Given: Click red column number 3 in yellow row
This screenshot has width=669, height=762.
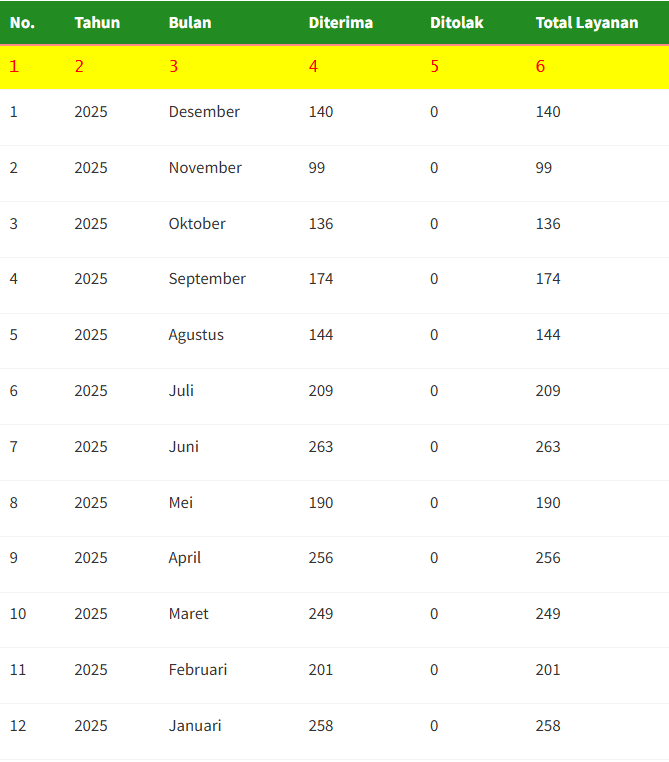Looking at the screenshot, I should pos(173,67).
